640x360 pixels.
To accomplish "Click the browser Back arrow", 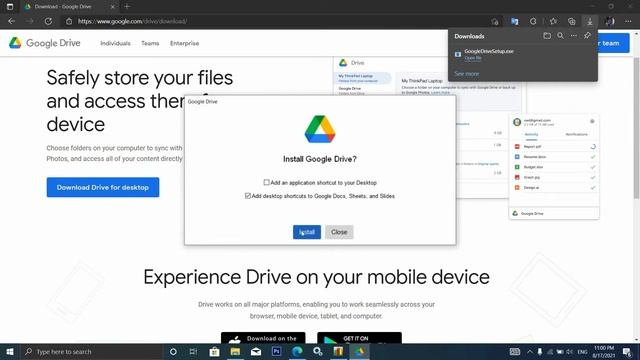I will click(11, 21).
